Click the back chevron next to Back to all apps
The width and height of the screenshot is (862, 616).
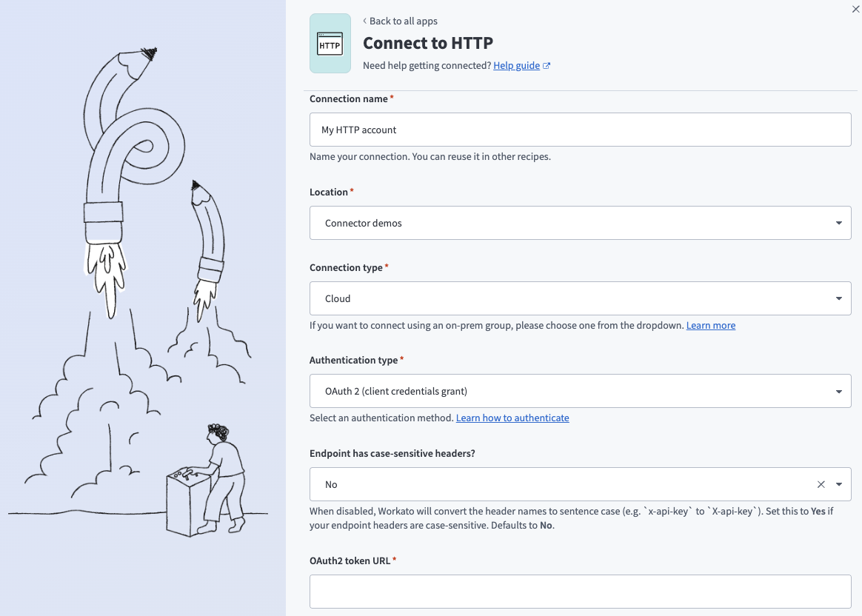coord(364,21)
